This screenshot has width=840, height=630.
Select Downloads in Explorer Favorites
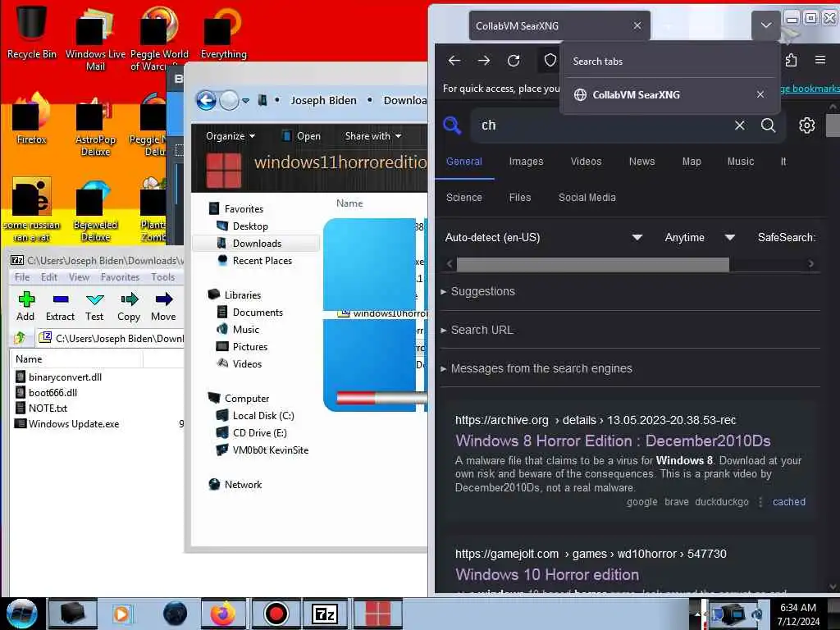point(257,243)
